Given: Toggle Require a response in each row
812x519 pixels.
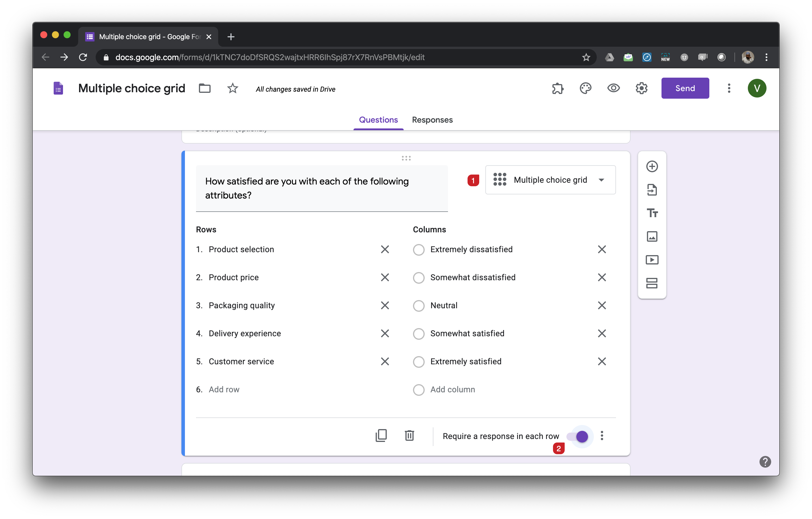Looking at the screenshot, I should click(x=578, y=436).
